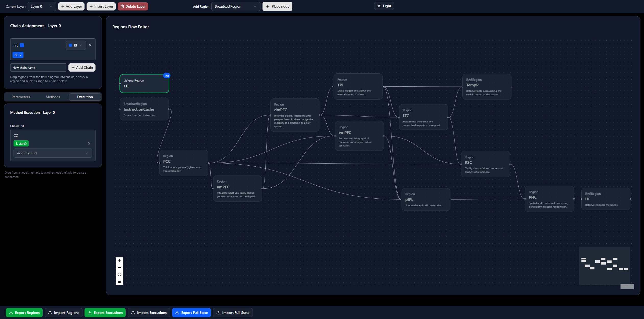Select the amPFC region node
Image resolution: width=644 pixels, height=319 pixels.
(237, 189)
